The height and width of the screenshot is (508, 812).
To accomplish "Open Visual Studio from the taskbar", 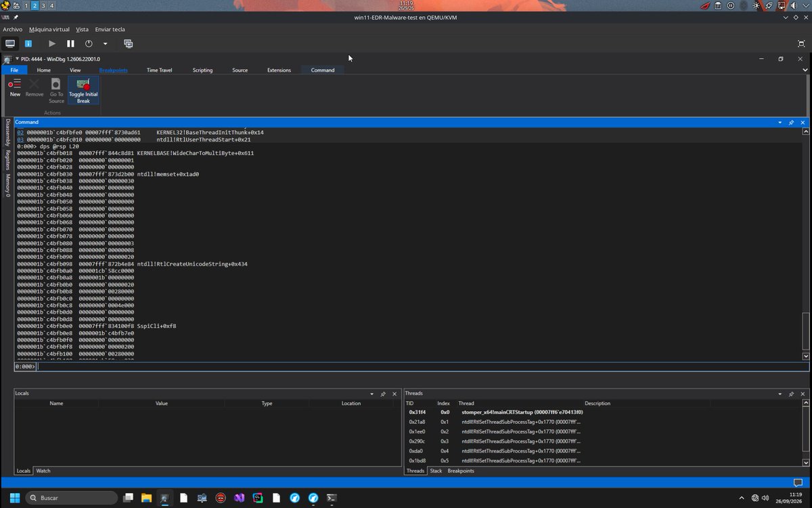I will (239, 498).
